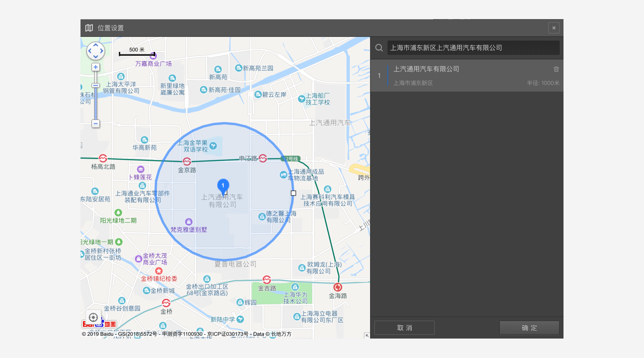Screen dimensions: 644x358
Task: Close the 位置设置 dialog
Action: coord(554,28)
